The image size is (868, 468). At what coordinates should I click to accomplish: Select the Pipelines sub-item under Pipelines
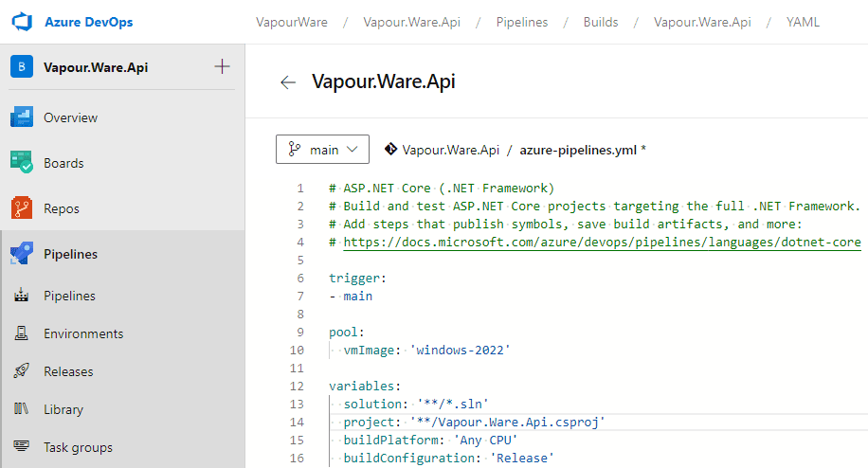coord(69,296)
